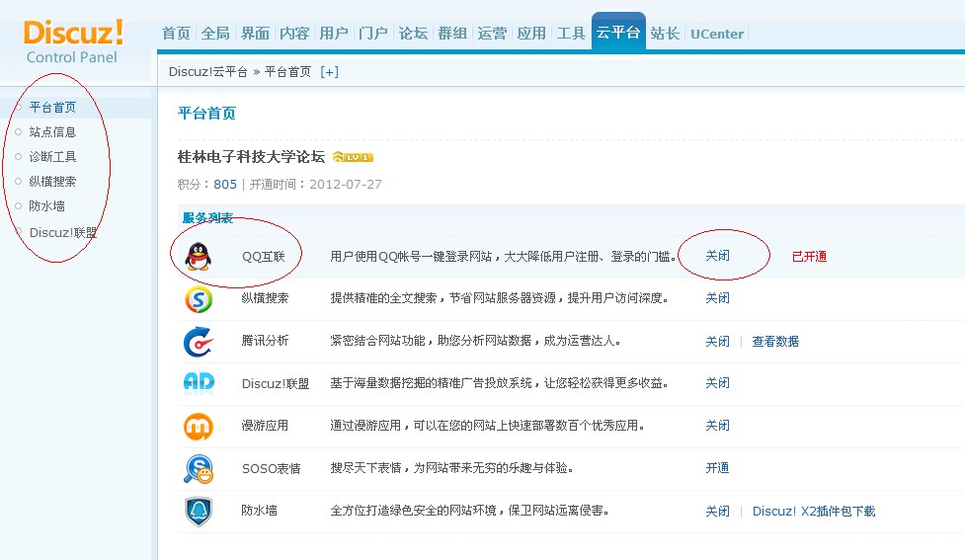
Task: Click the 平台首页 page heading
Action: [x=206, y=114]
